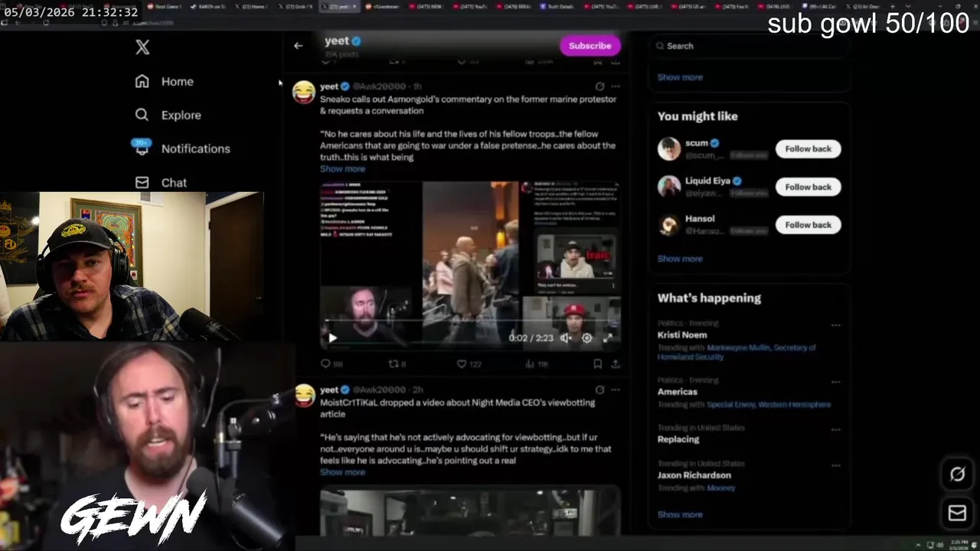Screen dimensions: 980x551
Task: Open the Kristi Noem trend
Action: pyautogui.click(x=681, y=335)
